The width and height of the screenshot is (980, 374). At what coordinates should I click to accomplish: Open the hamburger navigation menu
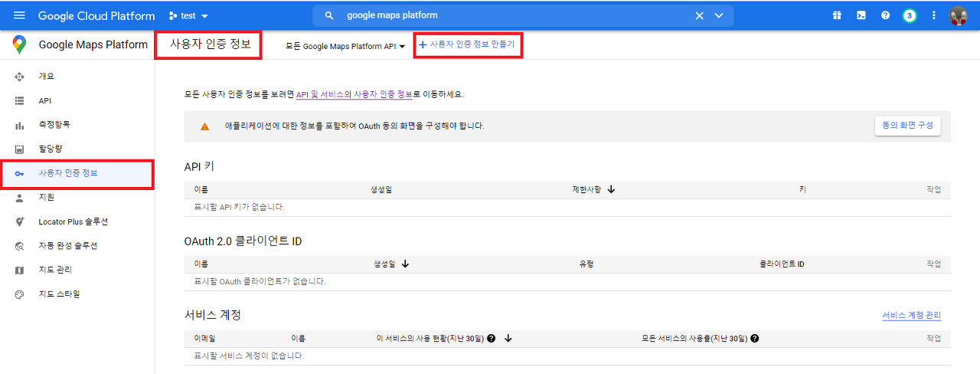[19, 15]
